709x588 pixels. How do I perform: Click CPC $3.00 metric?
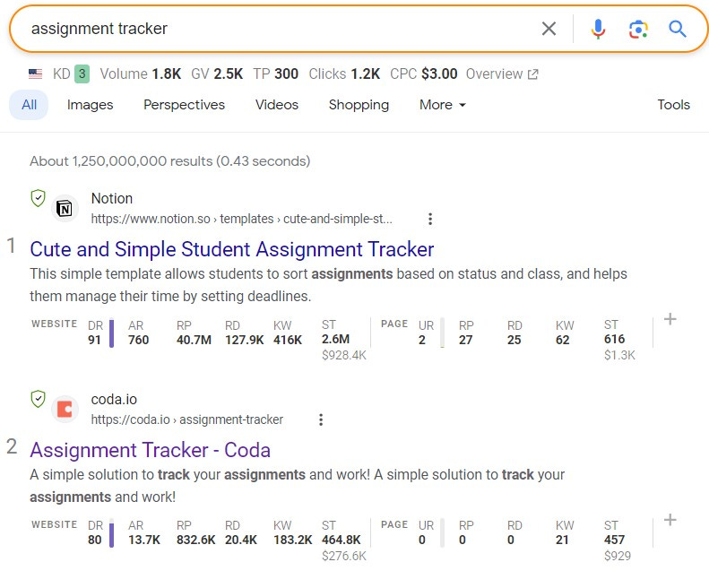coord(424,73)
